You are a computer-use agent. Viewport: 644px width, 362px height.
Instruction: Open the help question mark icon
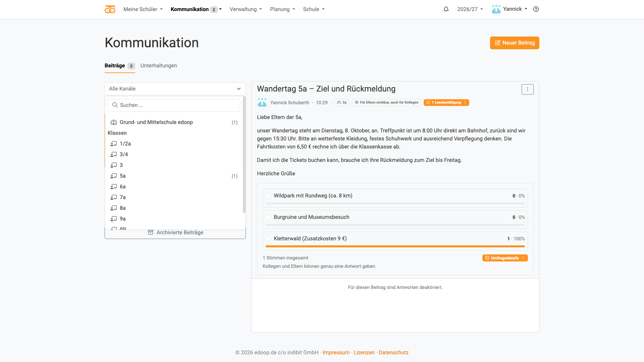click(x=536, y=9)
